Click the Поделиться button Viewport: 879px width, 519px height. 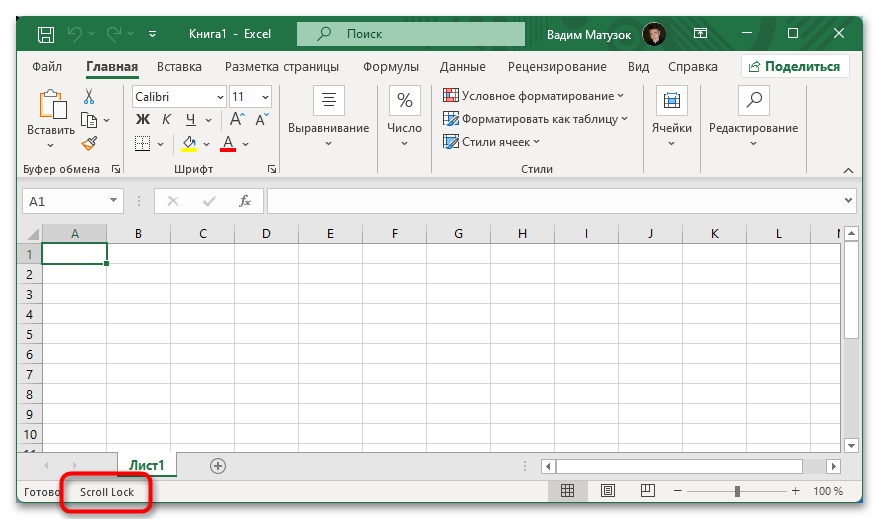(795, 66)
